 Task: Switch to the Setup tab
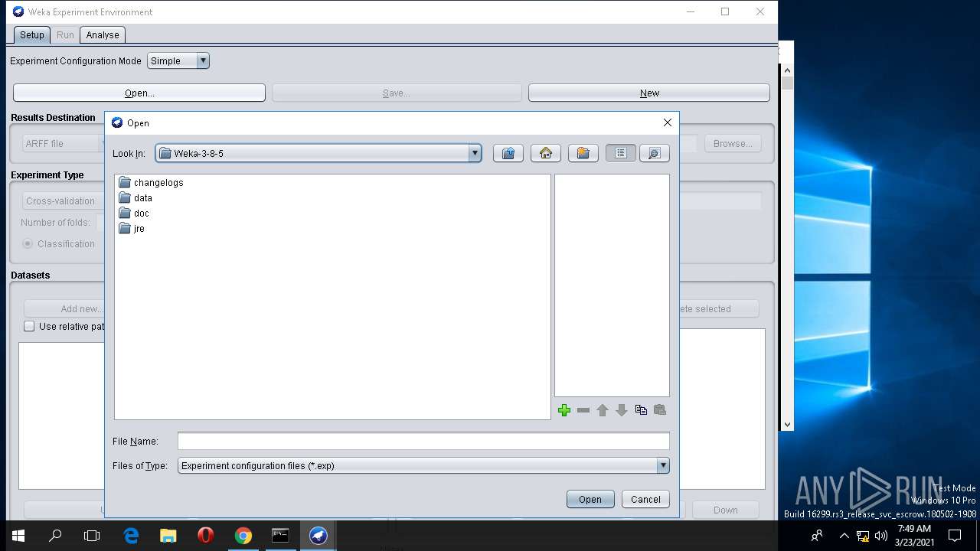[32, 35]
